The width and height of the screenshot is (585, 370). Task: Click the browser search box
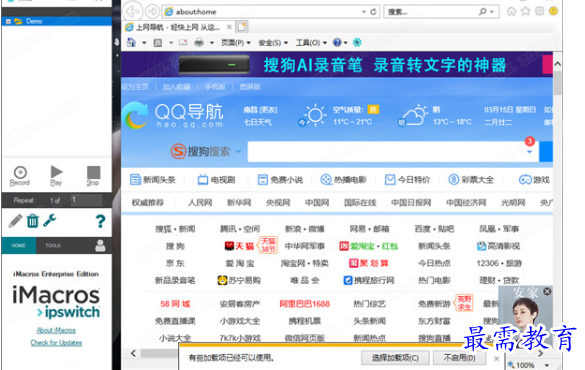(431, 12)
